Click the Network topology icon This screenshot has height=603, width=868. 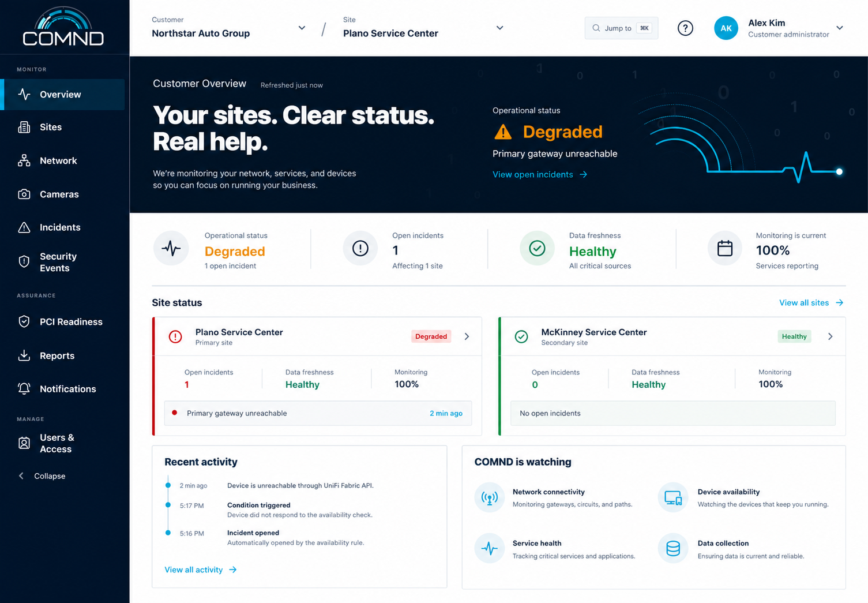click(24, 160)
